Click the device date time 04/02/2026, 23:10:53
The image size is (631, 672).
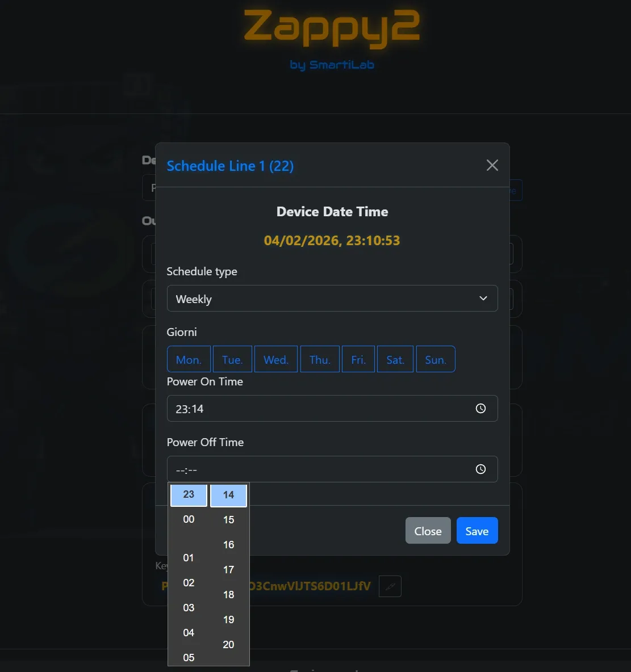[332, 241]
